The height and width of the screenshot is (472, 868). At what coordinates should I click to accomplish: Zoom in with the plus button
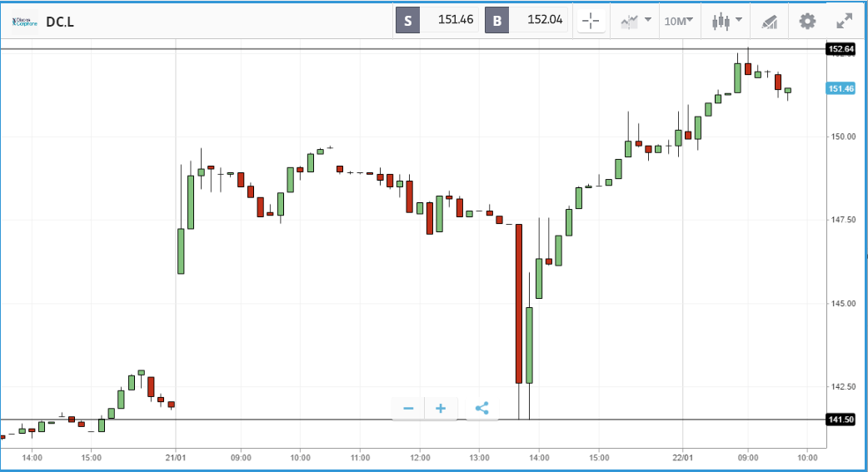point(441,409)
